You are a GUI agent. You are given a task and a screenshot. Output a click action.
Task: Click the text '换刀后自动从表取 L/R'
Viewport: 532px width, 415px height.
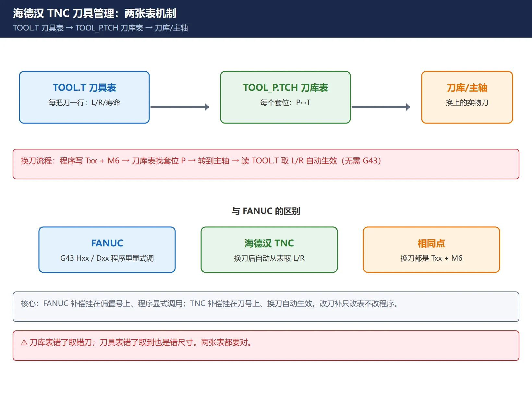coord(269,258)
